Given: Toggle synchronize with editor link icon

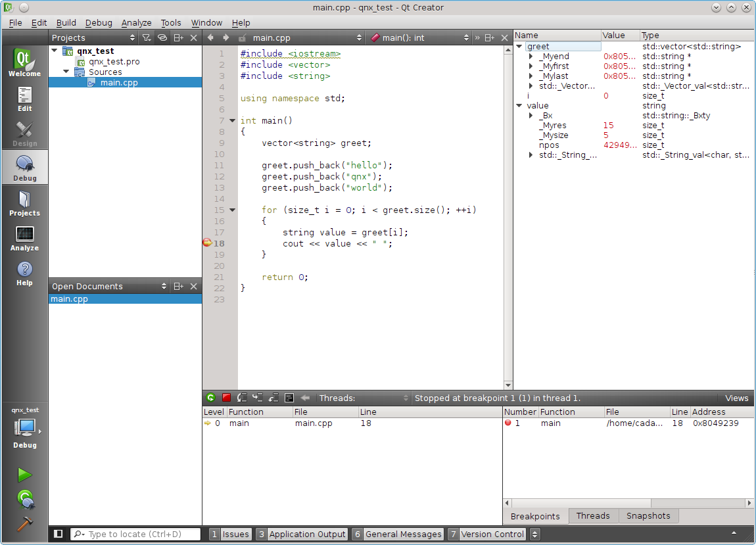Looking at the screenshot, I should click(x=162, y=37).
